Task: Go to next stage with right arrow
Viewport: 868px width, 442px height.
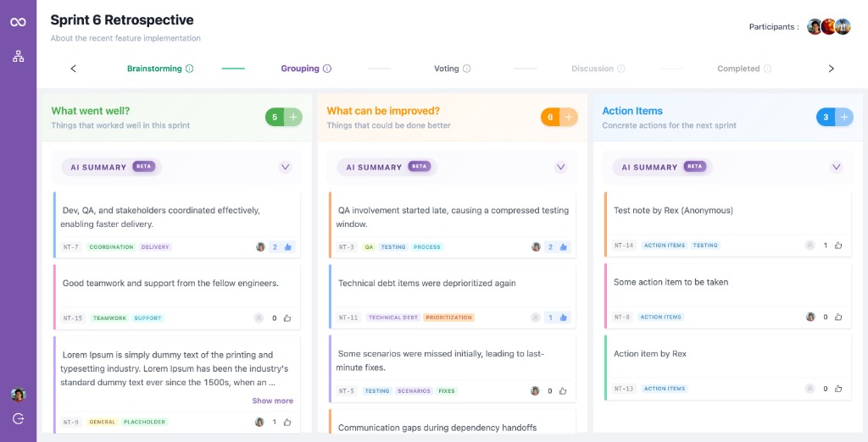Action: (831, 69)
